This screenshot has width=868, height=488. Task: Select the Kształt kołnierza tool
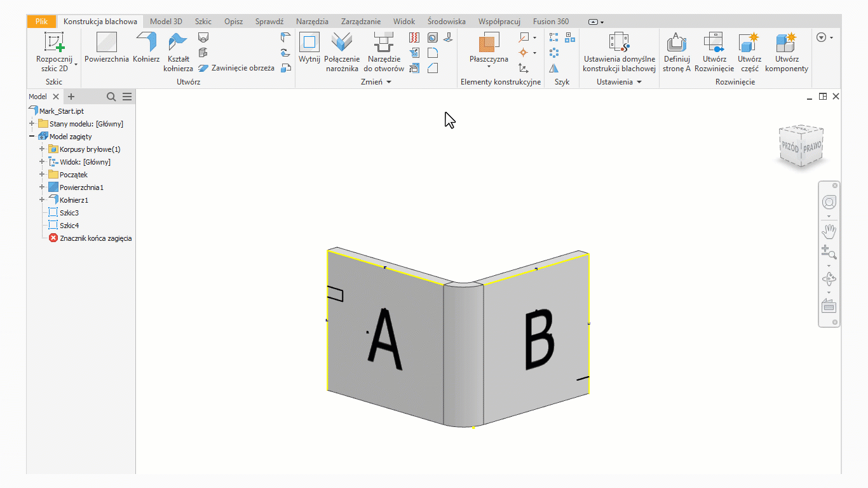[x=178, y=52]
